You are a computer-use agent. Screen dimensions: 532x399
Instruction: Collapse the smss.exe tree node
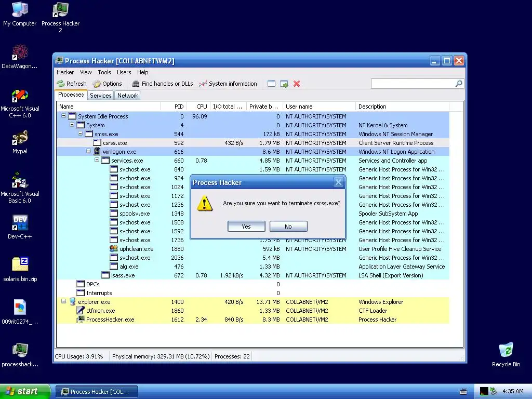coord(80,134)
